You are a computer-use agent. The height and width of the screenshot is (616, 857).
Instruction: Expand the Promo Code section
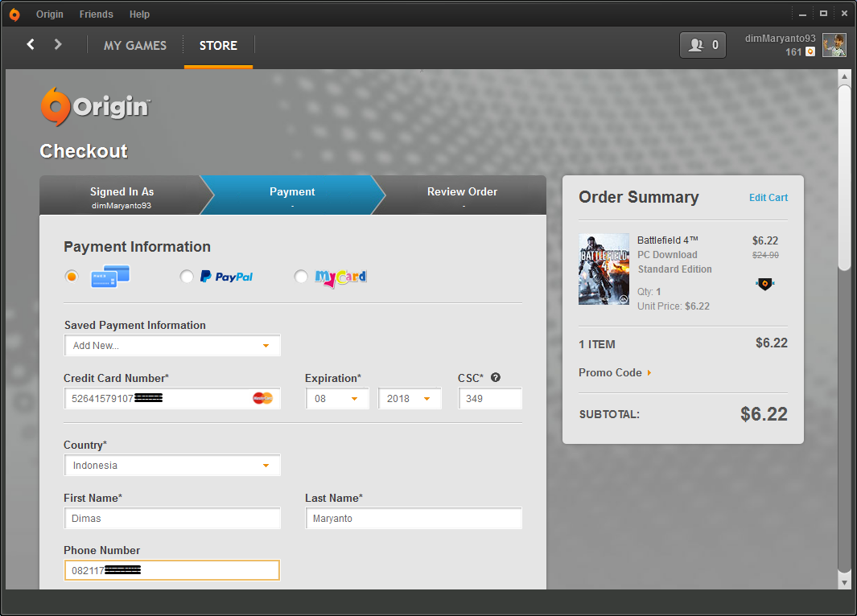pyautogui.click(x=615, y=372)
